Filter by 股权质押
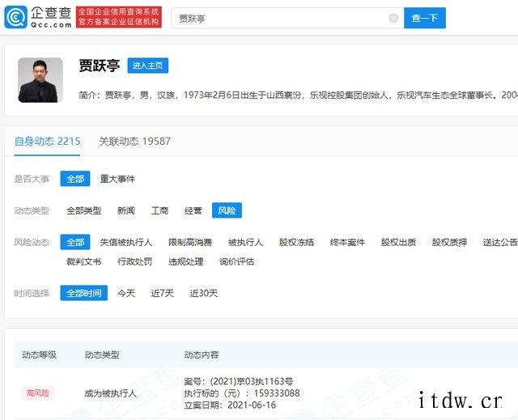The height and width of the screenshot is (420, 518). (449, 242)
